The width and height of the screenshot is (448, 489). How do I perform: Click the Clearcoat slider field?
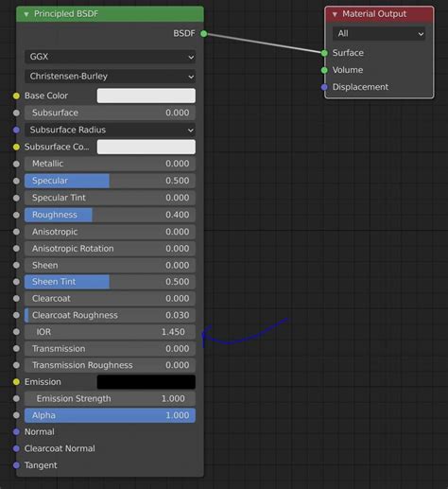110,299
